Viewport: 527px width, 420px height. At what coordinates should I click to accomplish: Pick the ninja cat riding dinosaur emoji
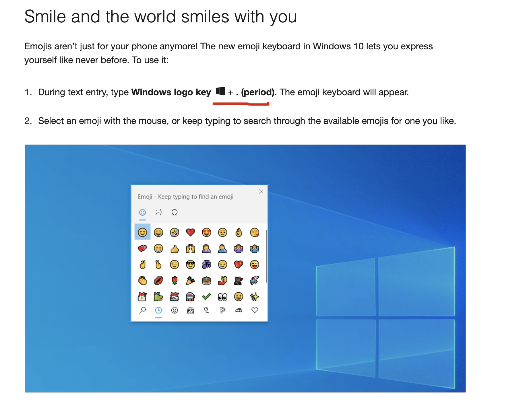tap(158, 296)
